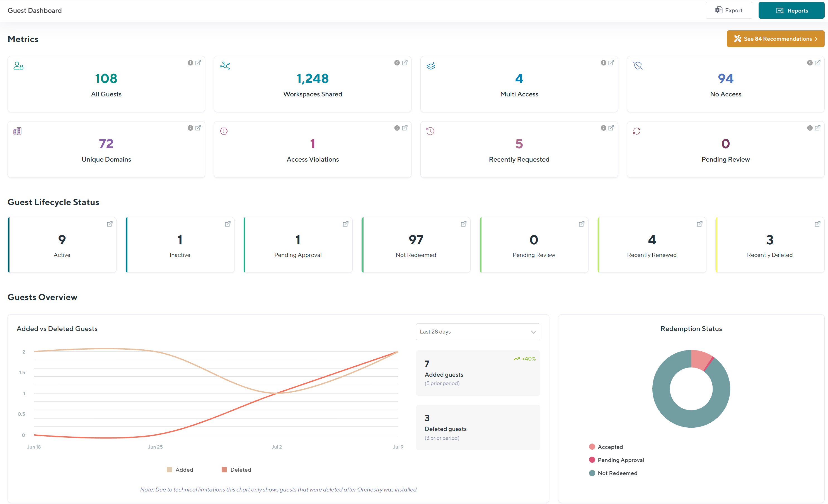Click the guests icon on All Guests card

pyautogui.click(x=18, y=66)
